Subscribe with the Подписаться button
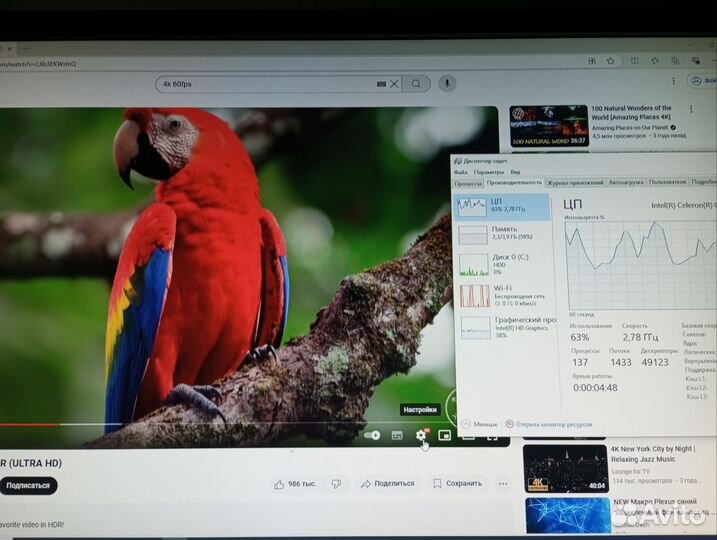Screen dimensions: 717x540 click(28, 485)
